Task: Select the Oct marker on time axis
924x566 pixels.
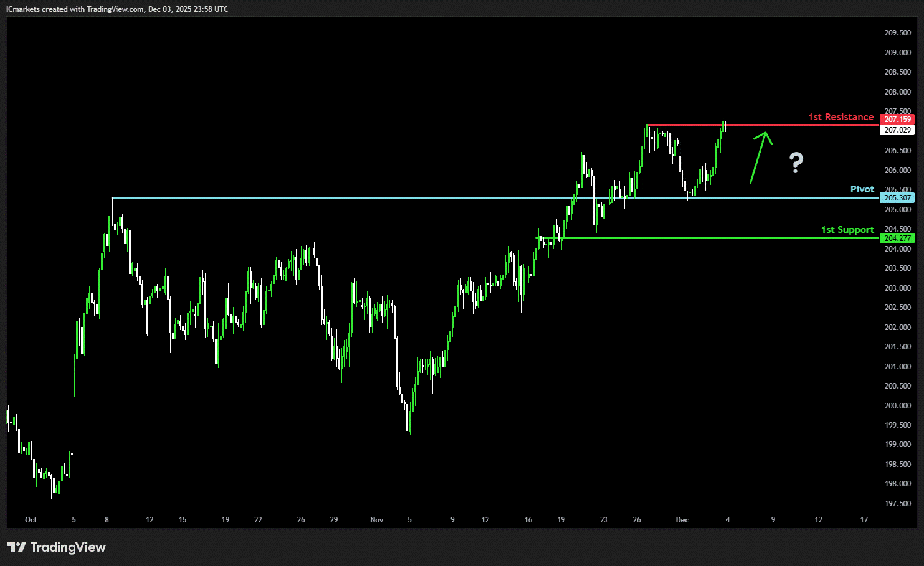Action: tap(31, 520)
